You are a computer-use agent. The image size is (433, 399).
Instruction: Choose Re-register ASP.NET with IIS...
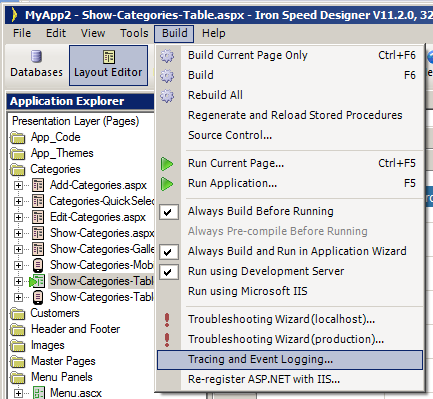290,379
